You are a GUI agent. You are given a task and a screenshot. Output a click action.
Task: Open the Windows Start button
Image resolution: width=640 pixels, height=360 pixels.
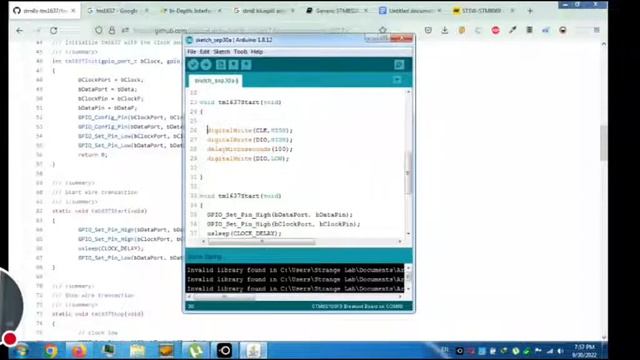click(x=21, y=351)
